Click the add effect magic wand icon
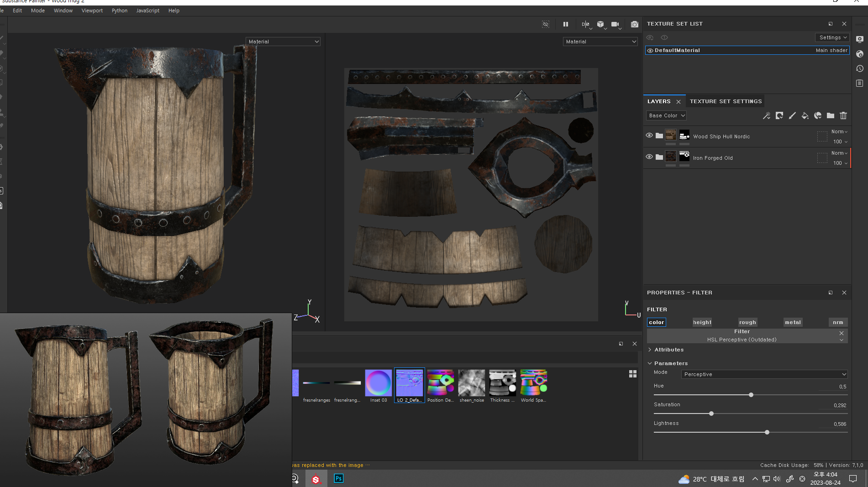This screenshot has height=487, width=868. point(767,115)
